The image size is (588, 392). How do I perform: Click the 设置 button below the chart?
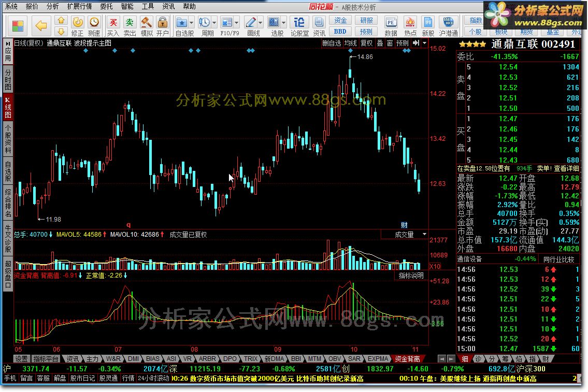point(21,359)
